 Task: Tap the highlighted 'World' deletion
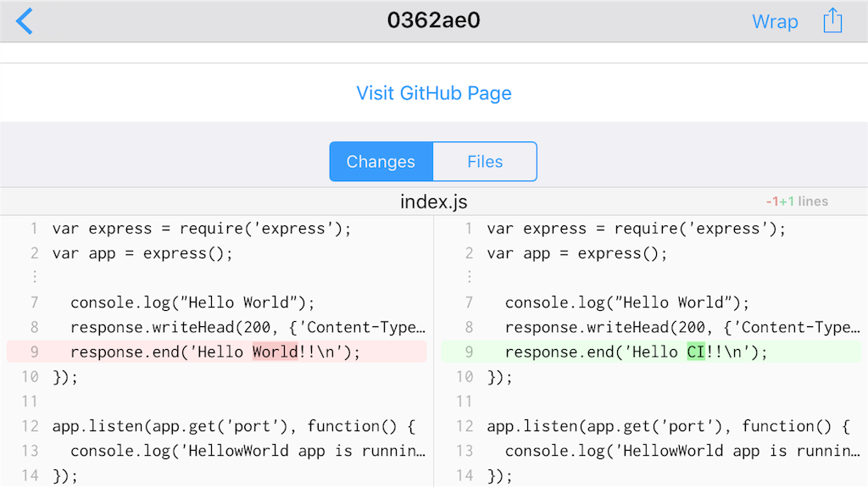(x=275, y=352)
